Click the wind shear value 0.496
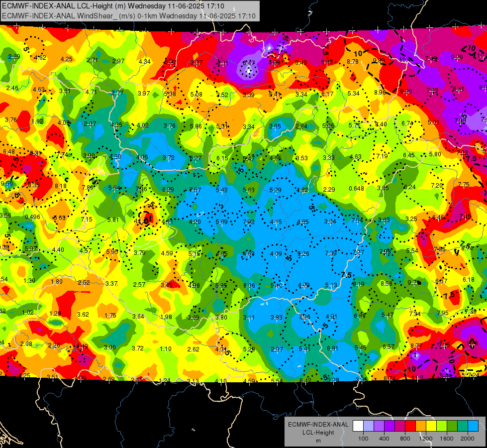487x448 pixels. (32, 217)
